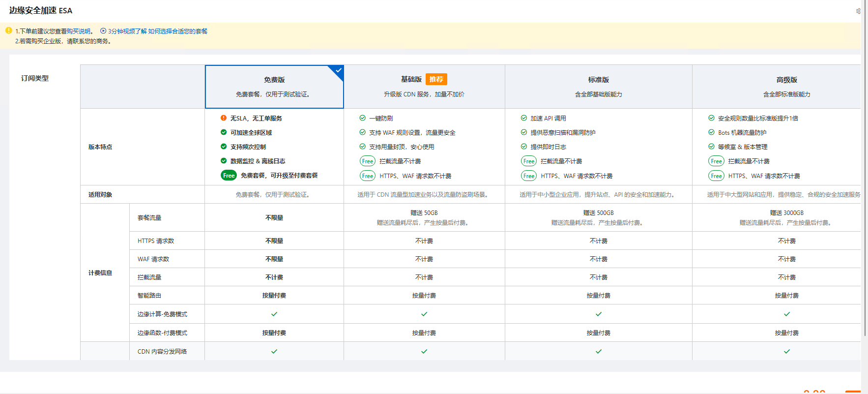Click 基础版 套餐流量 赠送 50GB cell

coord(424,217)
